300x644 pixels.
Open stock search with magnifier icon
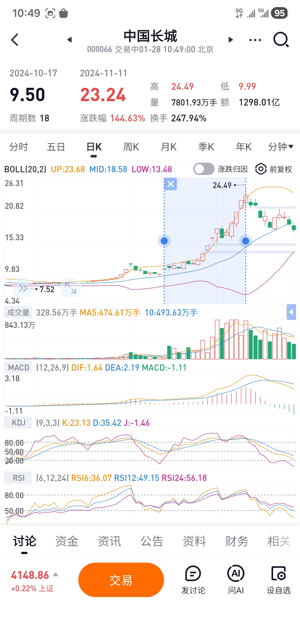pyautogui.click(x=281, y=39)
